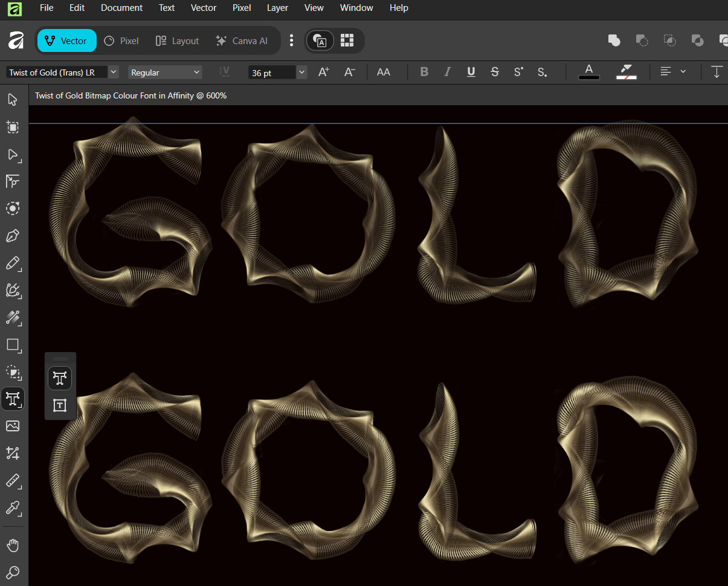The width and height of the screenshot is (728, 586).
Task: Apply the Xor boolean operation
Action: click(697, 40)
